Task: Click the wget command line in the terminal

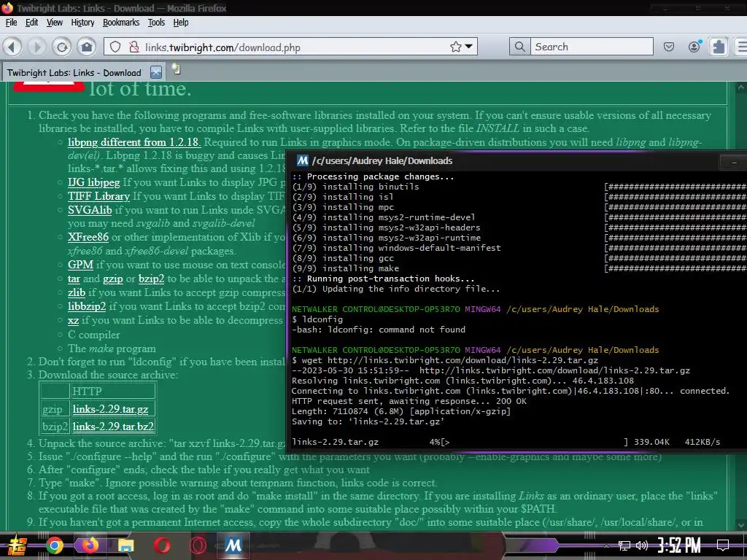Action: point(445,360)
